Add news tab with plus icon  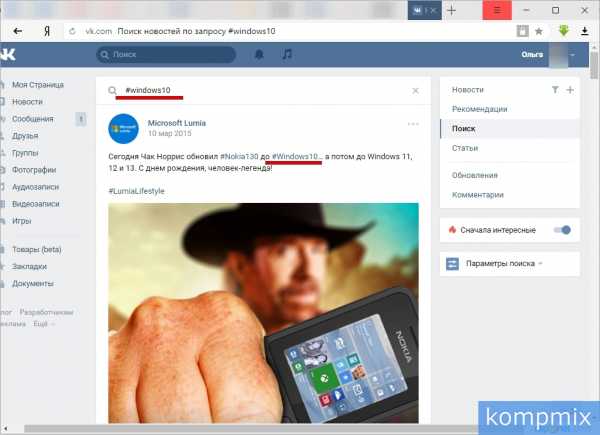pos(570,90)
